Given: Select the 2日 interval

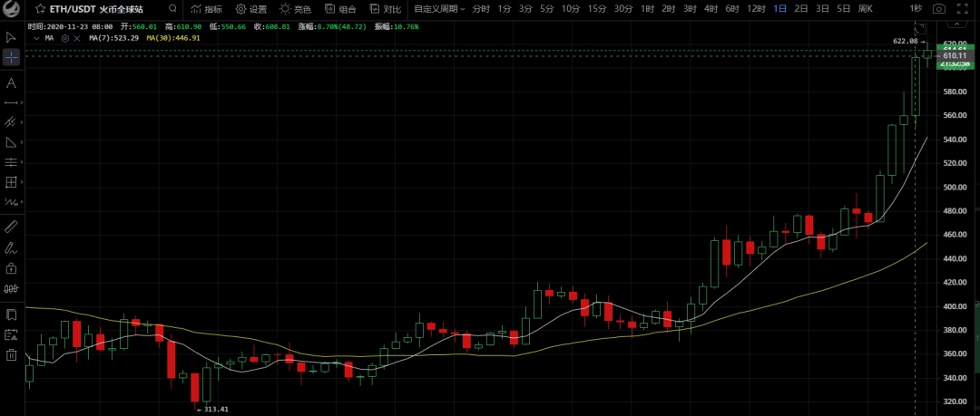Looking at the screenshot, I should tap(800, 9).
